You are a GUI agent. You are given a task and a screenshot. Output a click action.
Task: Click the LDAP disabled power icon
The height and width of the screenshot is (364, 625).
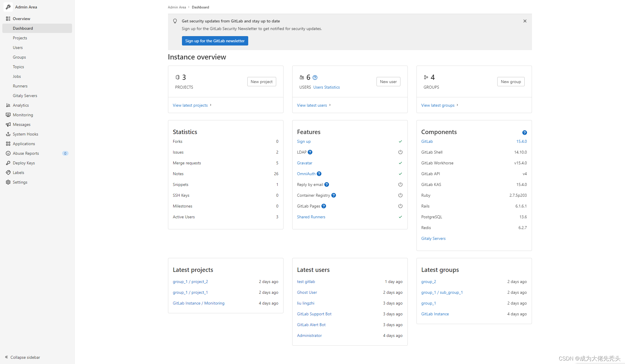[x=400, y=152]
